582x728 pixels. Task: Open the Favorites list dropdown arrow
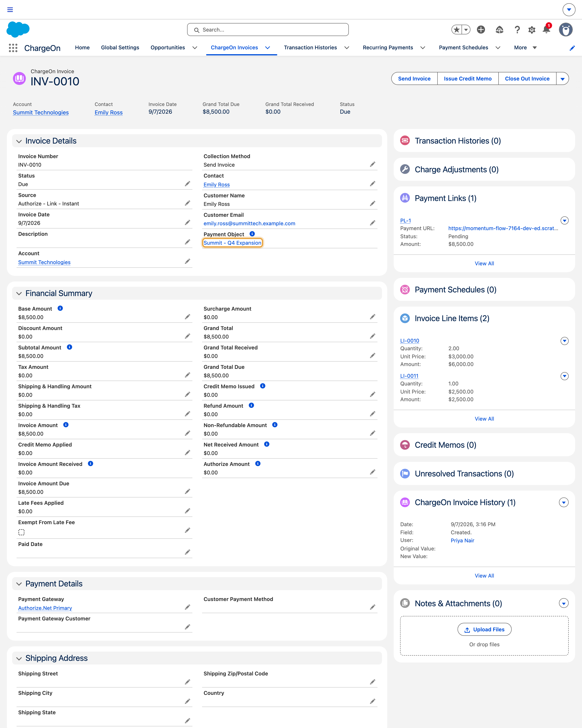(466, 30)
